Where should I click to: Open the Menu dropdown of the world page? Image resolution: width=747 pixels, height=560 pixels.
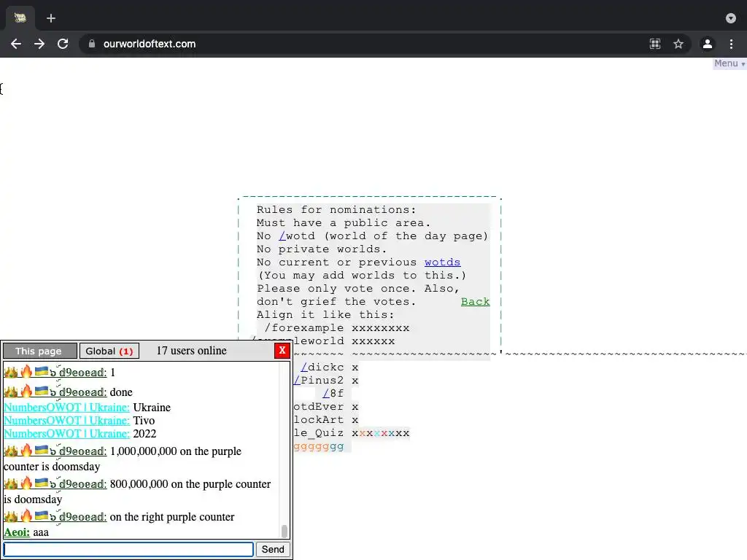tap(729, 63)
